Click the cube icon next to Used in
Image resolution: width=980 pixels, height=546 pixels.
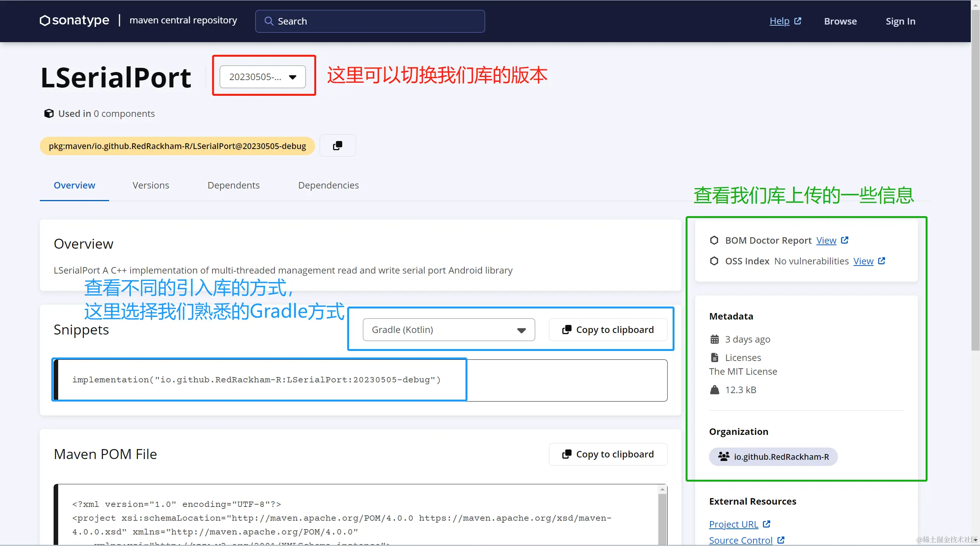tap(49, 113)
